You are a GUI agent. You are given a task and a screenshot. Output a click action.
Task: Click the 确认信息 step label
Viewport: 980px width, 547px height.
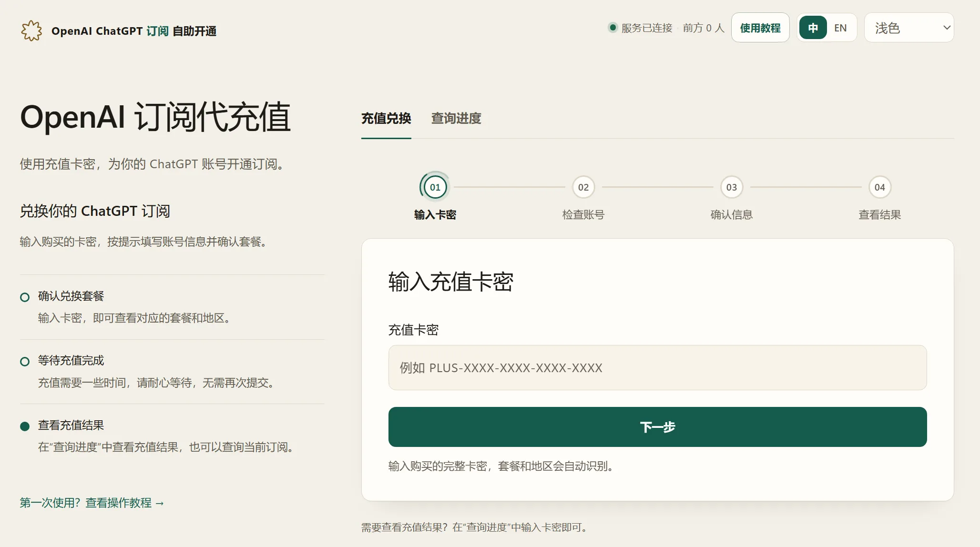(732, 215)
